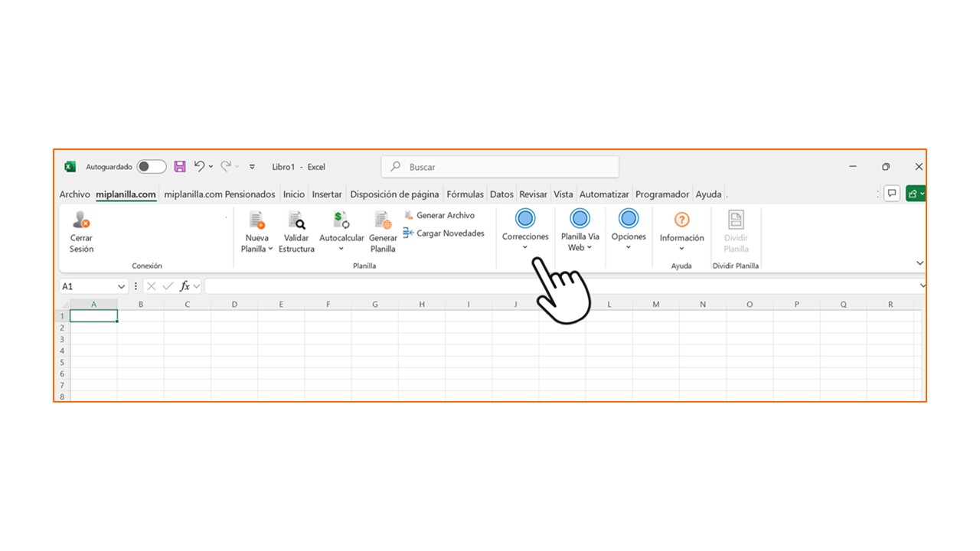Click the Autocalcular icon
The width and height of the screenshot is (980, 551).
[x=341, y=220]
